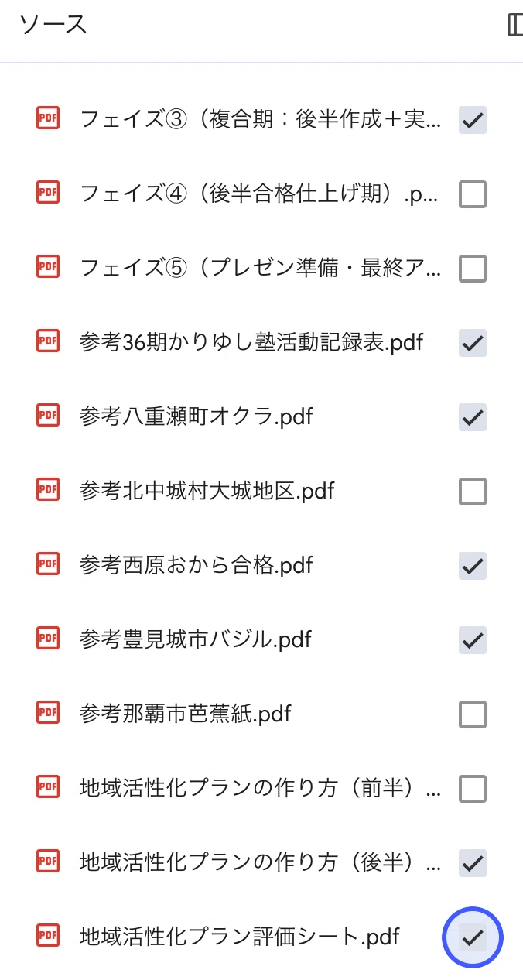Open 地域活性化プランの作り方（後半） source
This screenshot has width=523, height=980.
point(261,862)
